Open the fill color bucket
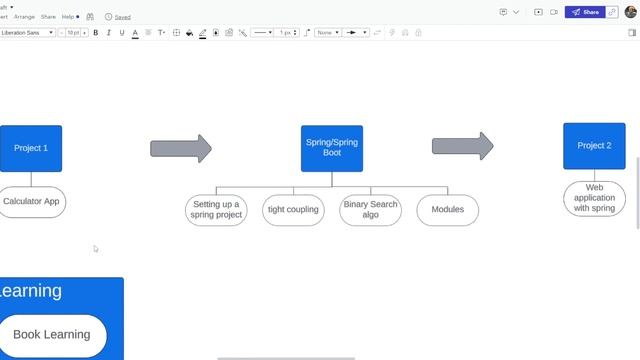The image size is (640, 360). (x=189, y=33)
